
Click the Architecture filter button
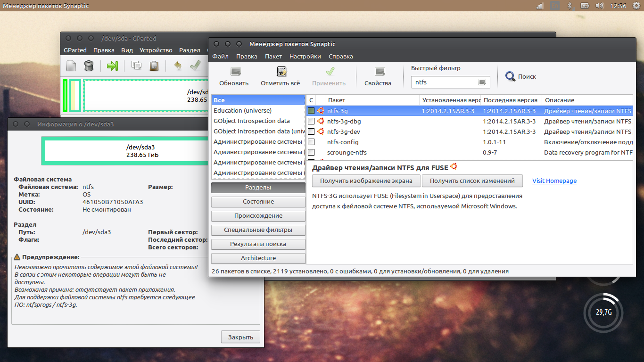pos(258,258)
